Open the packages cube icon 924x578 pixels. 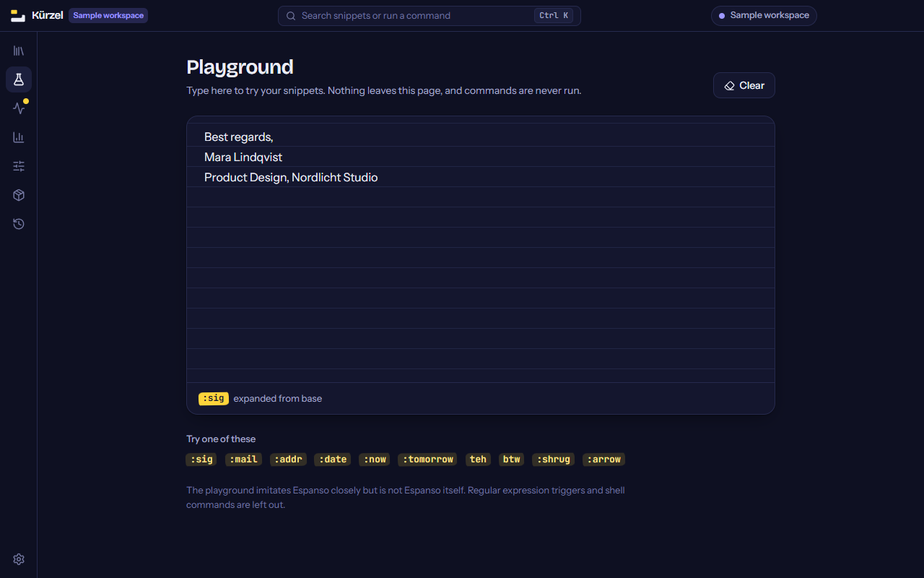click(x=19, y=195)
